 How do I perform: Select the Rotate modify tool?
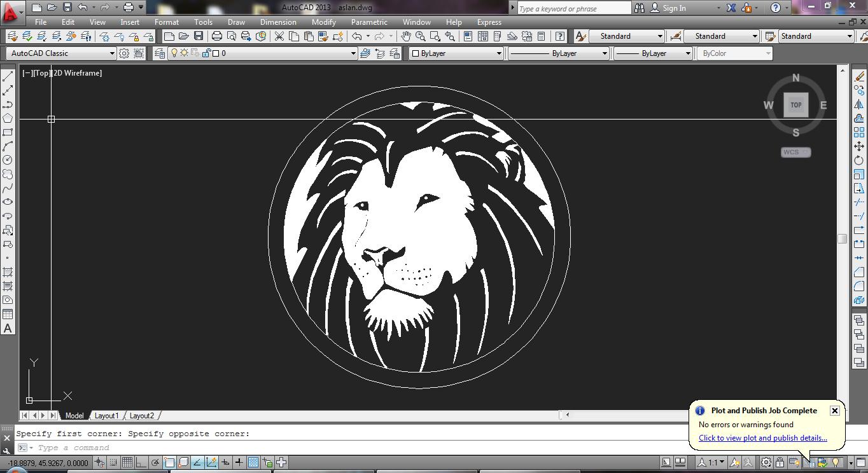[x=859, y=160]
